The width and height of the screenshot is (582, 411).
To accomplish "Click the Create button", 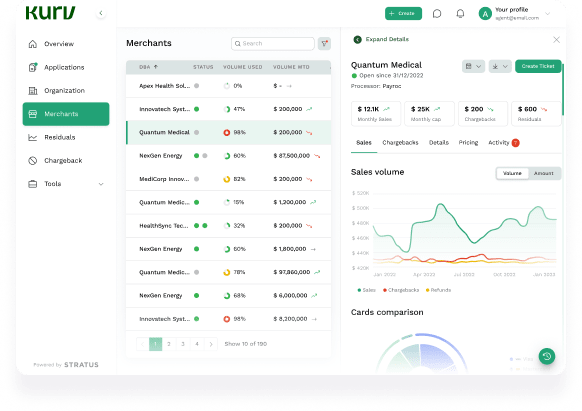I will (x=403, y=13).
